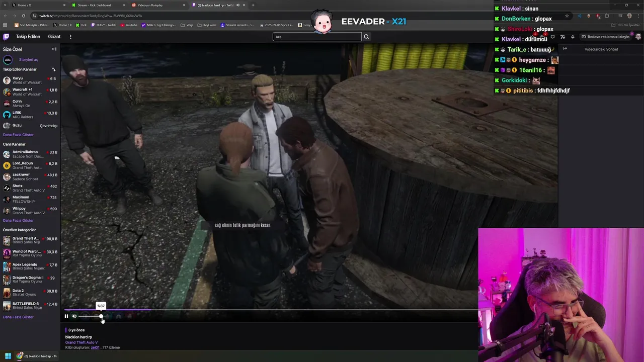Open Maximum FELLOWSHIP channel
Viewport: 644px width, 362px height.
click(x=30, y=200)
